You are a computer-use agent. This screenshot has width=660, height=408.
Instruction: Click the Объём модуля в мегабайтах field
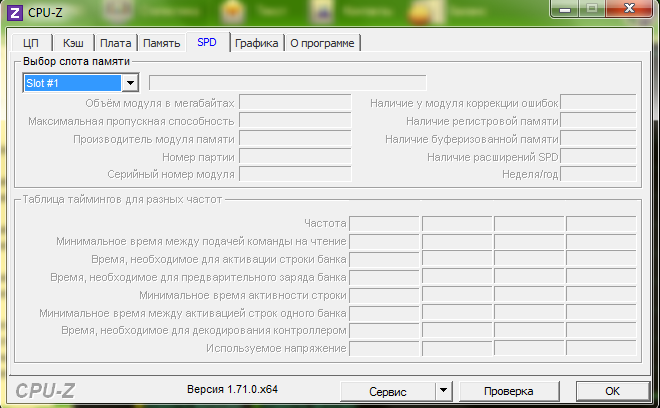295,103
